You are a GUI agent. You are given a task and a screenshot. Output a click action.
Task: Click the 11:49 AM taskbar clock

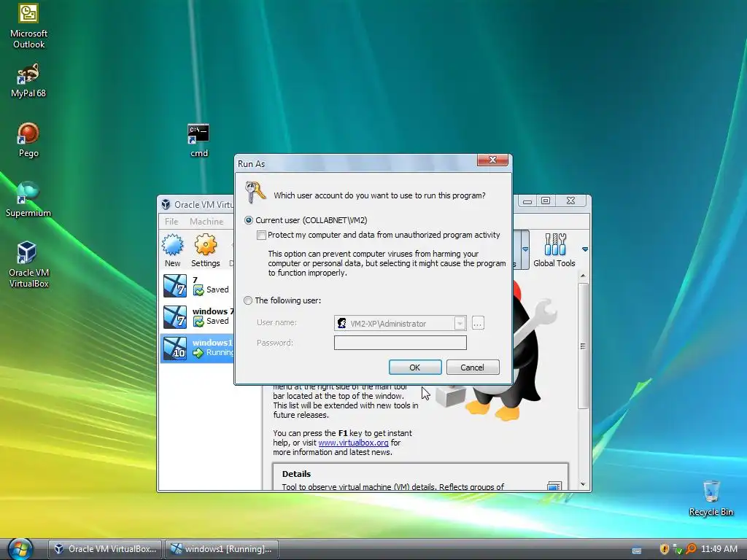pyautogui.click(x=719, y=548)
